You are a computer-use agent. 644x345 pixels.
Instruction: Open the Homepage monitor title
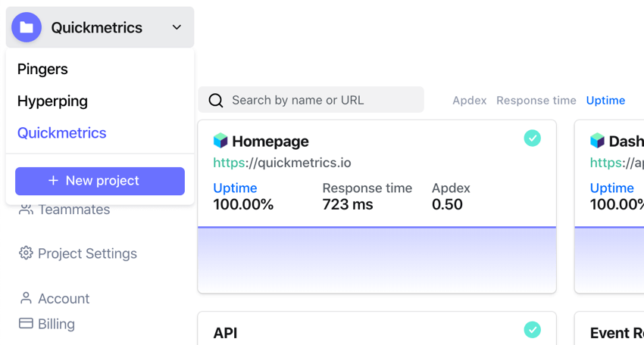point(270,141)
